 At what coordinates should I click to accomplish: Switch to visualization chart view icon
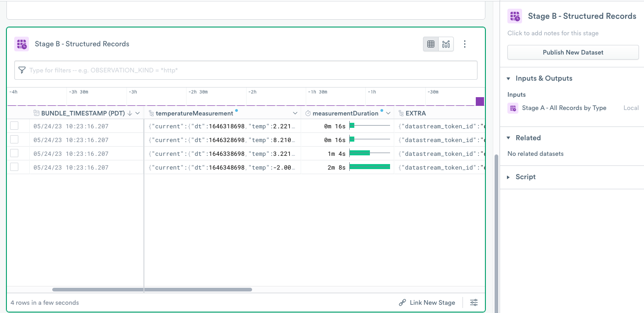coord(446,44)
